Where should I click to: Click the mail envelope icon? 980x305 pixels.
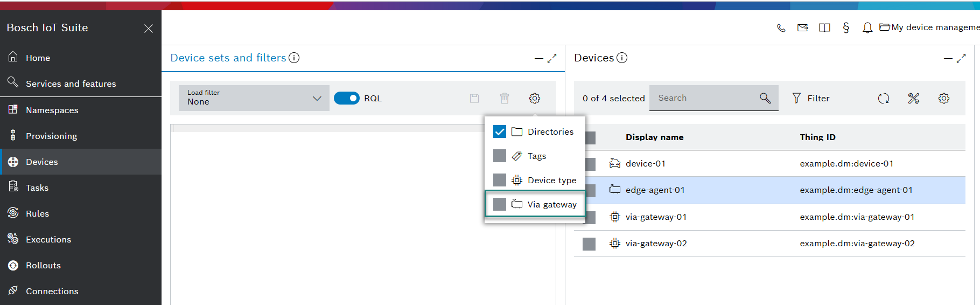point(802,27)
